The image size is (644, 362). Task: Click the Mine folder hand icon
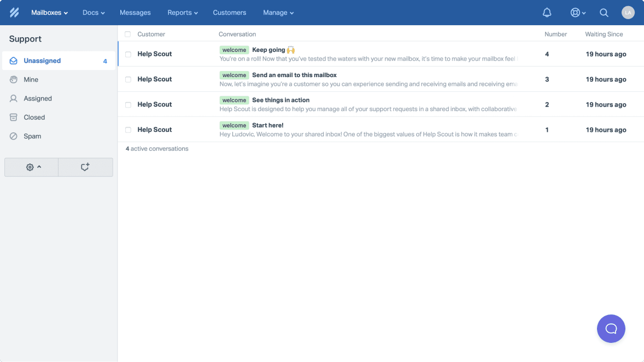tap(14, 80)
